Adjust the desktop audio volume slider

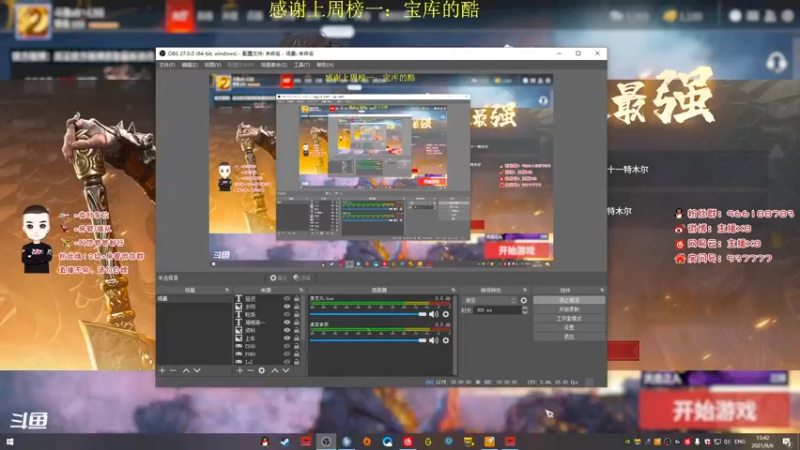point(368,340)
